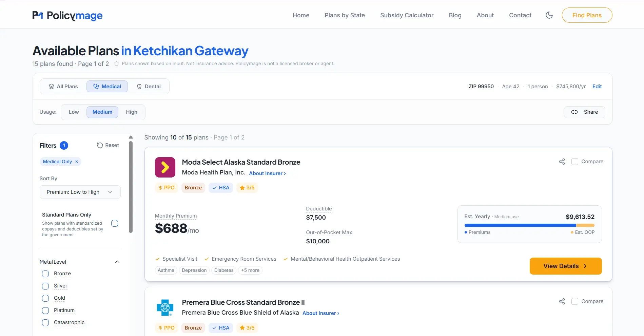The image size is (644, 336).
Task: Click the Moda Health Plan logo
Action: point(165,167)
